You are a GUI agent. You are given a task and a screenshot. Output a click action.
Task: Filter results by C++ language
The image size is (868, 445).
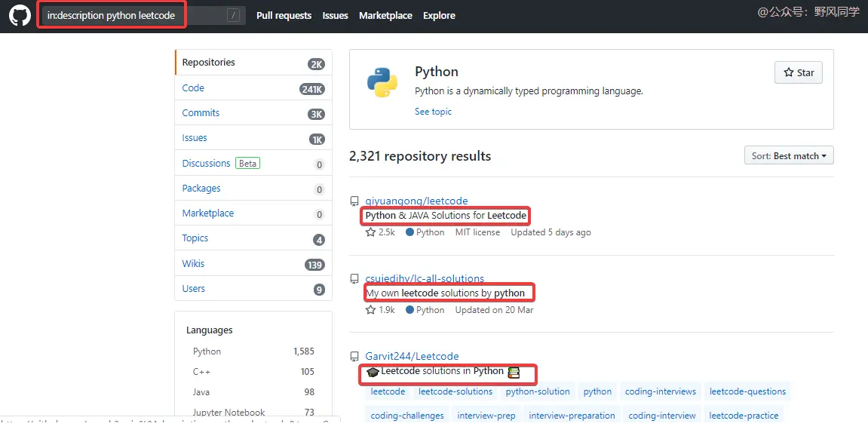coord(201,372)
